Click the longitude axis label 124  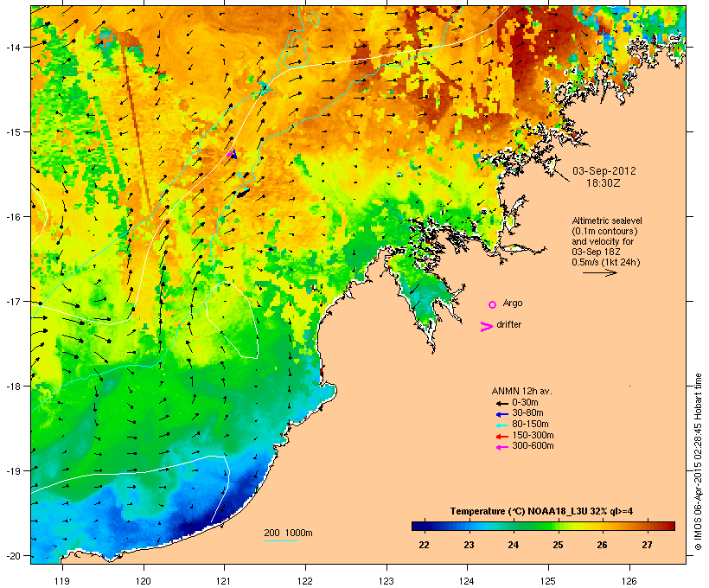click(x=467, y=581)
